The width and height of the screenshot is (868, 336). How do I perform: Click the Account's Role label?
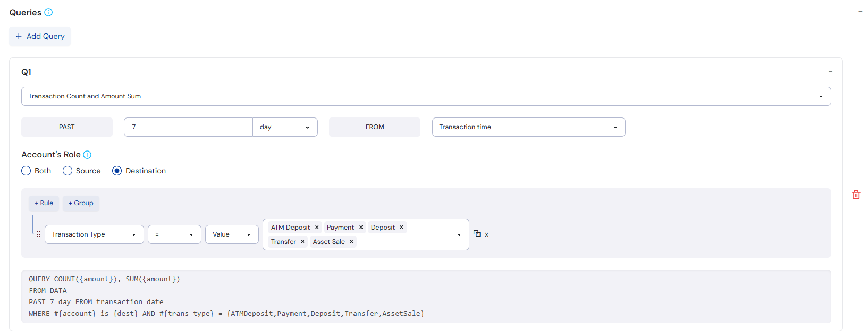(51, 155)
